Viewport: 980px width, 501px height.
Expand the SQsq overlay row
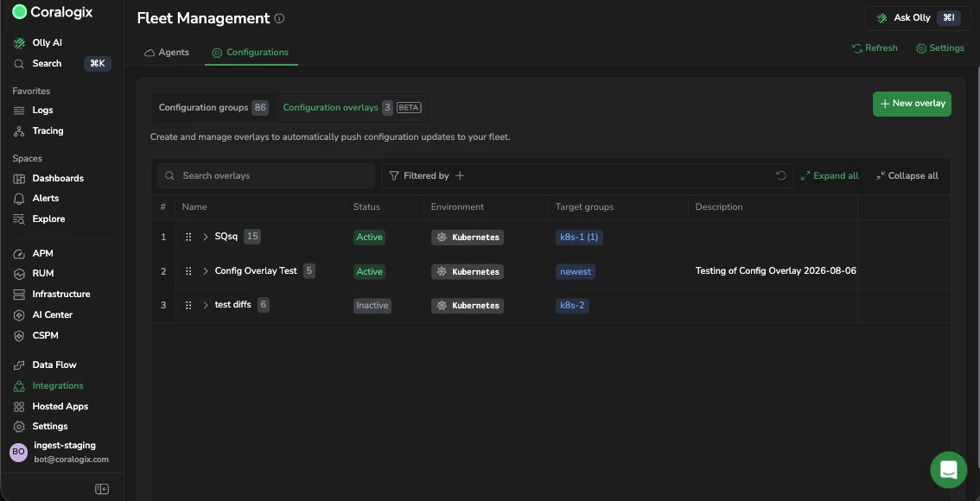pyautogui.click(x=206, y=237)
